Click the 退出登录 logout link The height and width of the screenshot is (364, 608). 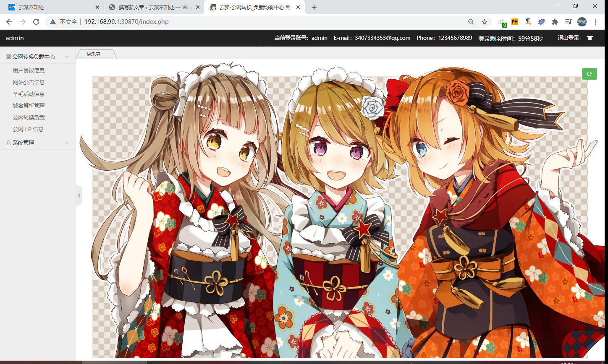(568, 38)
